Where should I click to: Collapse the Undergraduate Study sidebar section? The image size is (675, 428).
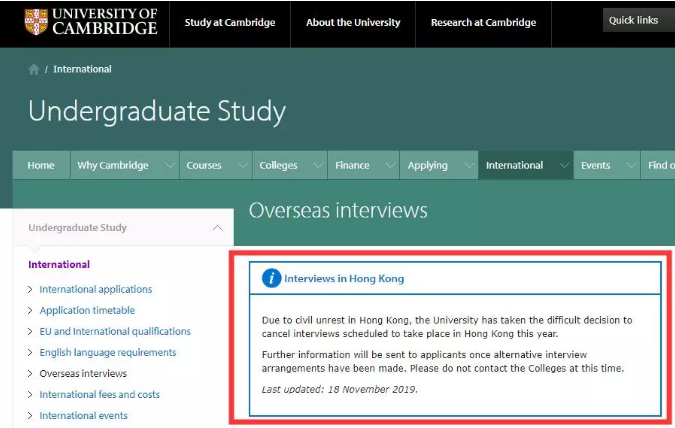pos(217,228)
